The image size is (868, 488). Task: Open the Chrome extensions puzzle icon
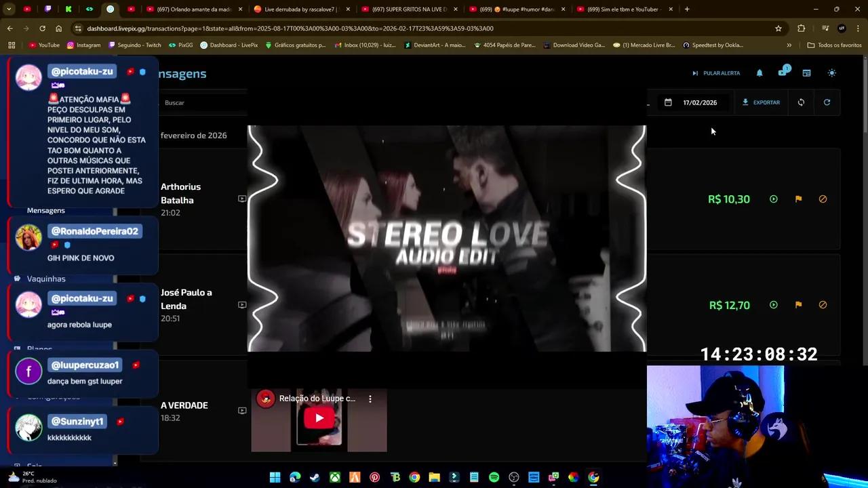click(802, 28)
